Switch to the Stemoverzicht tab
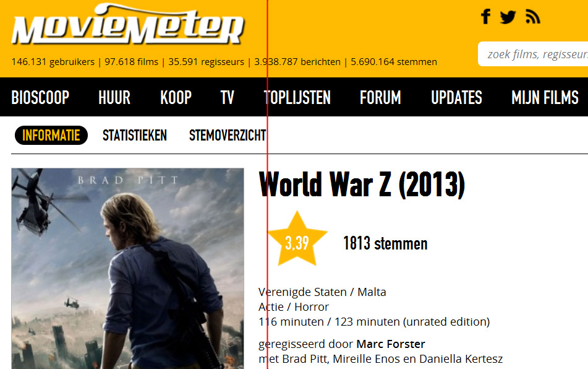588x369 pixels. pos(228,135)
